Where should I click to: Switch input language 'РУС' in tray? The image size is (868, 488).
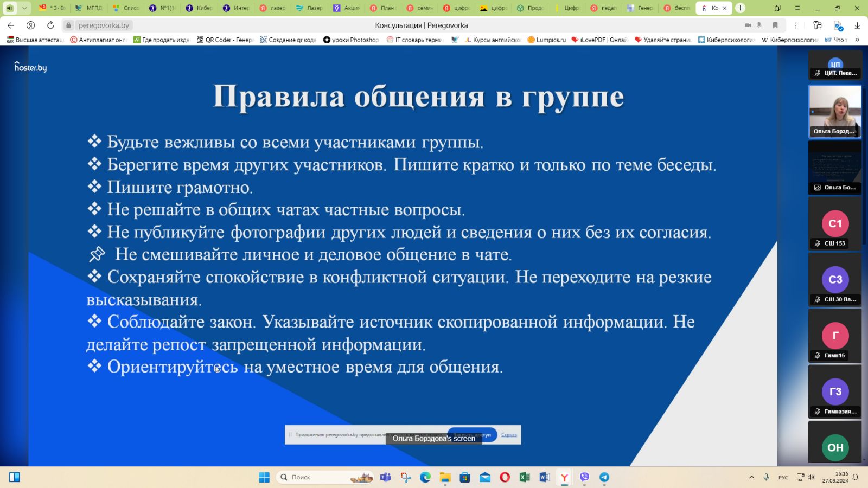(783, 477)
